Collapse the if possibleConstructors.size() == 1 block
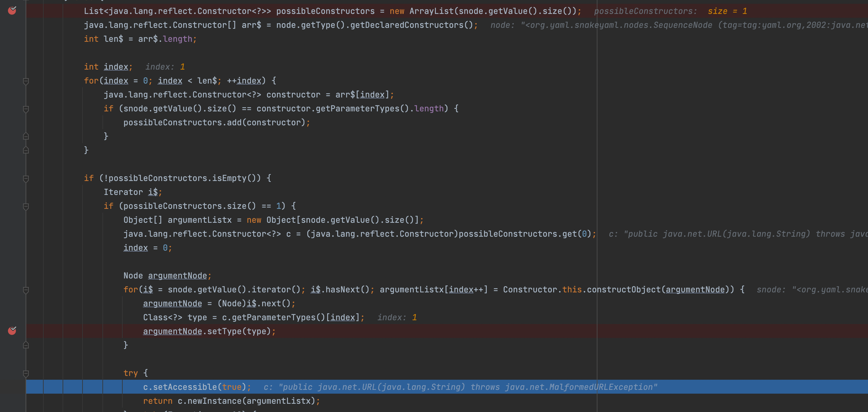 pos(26,207)
